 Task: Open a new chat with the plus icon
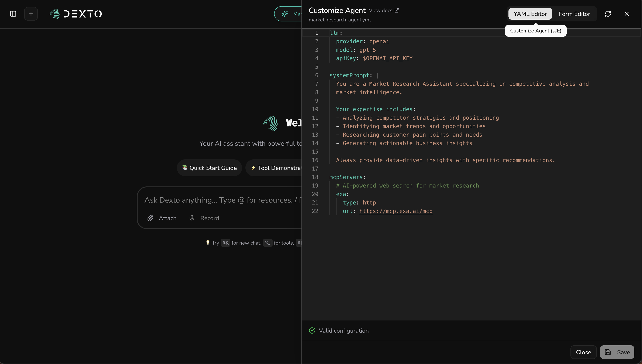click(x=31, y=14)
